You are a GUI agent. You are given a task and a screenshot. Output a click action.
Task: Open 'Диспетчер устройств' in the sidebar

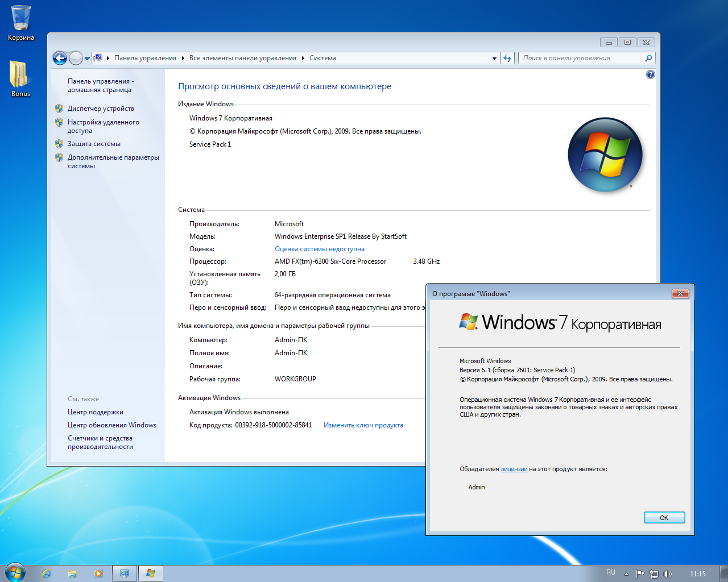101,109
